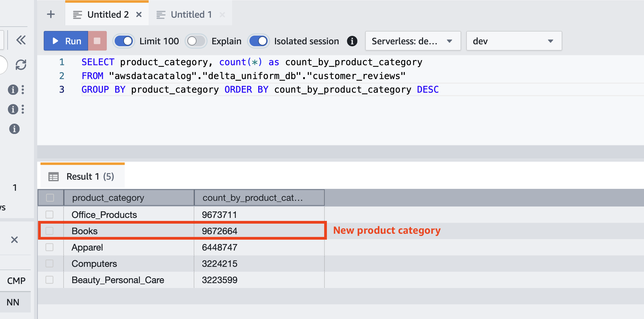Click the stop query square button

[x=97, y=41]
